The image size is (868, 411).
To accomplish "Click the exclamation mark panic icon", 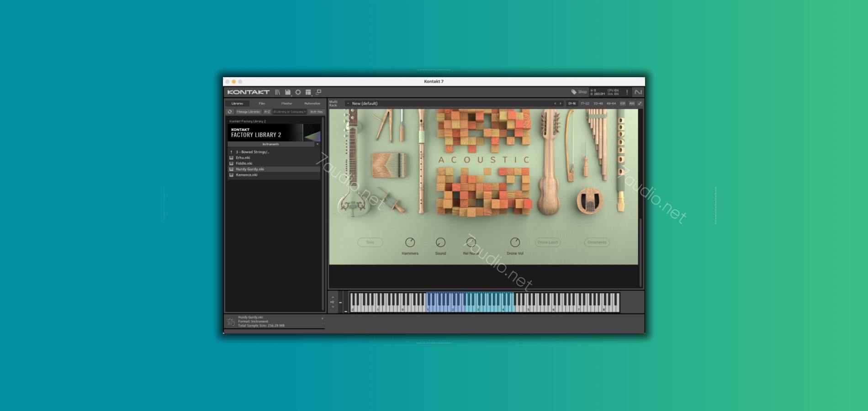I will coord(627,92).
